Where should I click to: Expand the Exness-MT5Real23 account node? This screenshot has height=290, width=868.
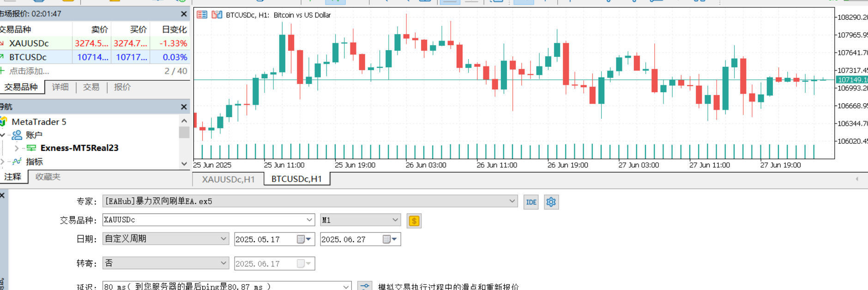17,148
